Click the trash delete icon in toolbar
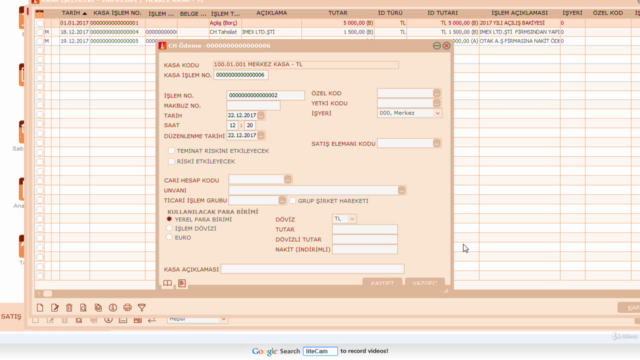640x360 pixels. click(x=69, y=308)
